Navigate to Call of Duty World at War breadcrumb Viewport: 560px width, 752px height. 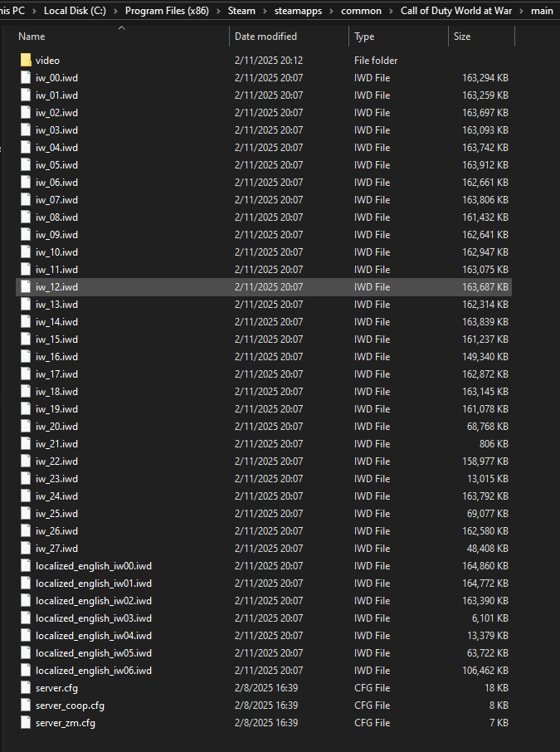456,11
